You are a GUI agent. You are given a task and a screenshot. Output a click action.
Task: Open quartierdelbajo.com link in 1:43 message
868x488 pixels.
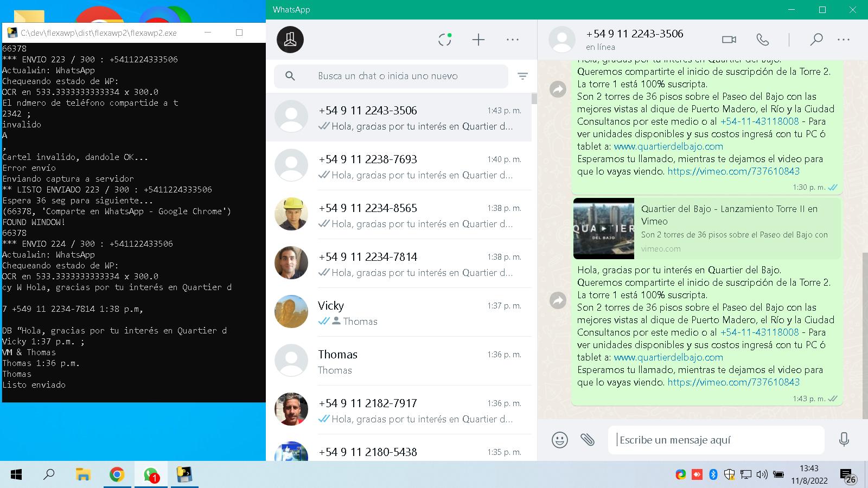[x=668, y=357]
